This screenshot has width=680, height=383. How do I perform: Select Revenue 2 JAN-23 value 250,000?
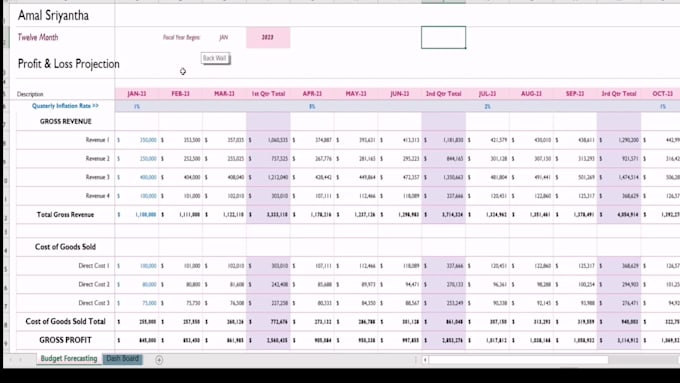point(137,159)
